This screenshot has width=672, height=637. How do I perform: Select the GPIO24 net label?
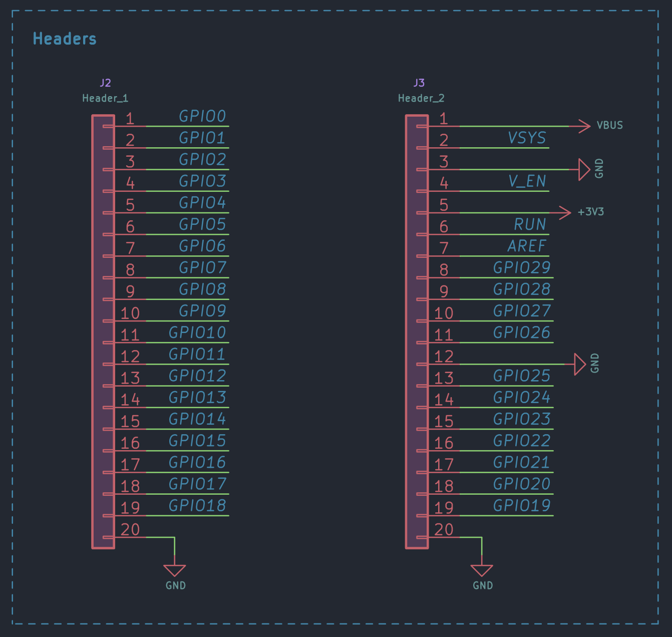click(x=522, y=397)
